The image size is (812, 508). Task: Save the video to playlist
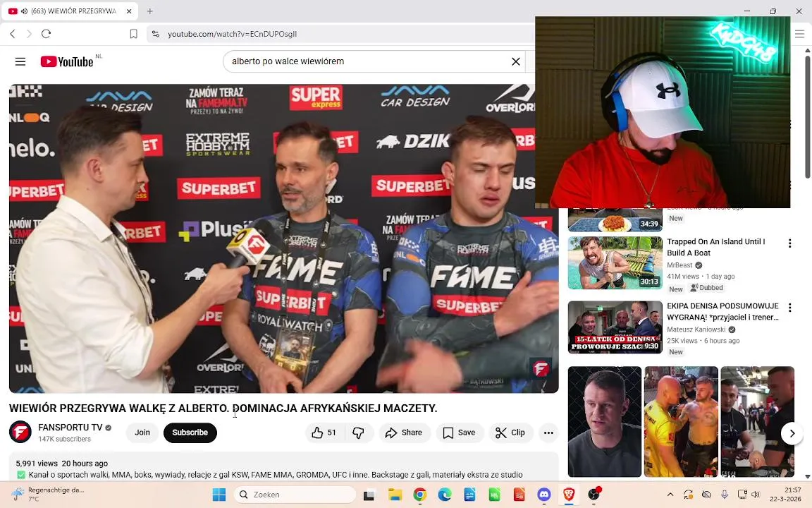coord(460,433)
